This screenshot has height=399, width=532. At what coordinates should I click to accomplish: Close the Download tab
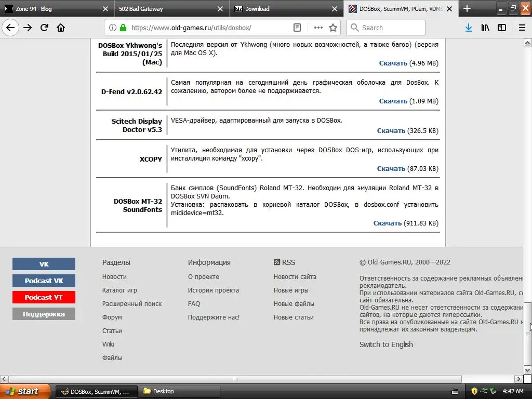pos(335,9)
